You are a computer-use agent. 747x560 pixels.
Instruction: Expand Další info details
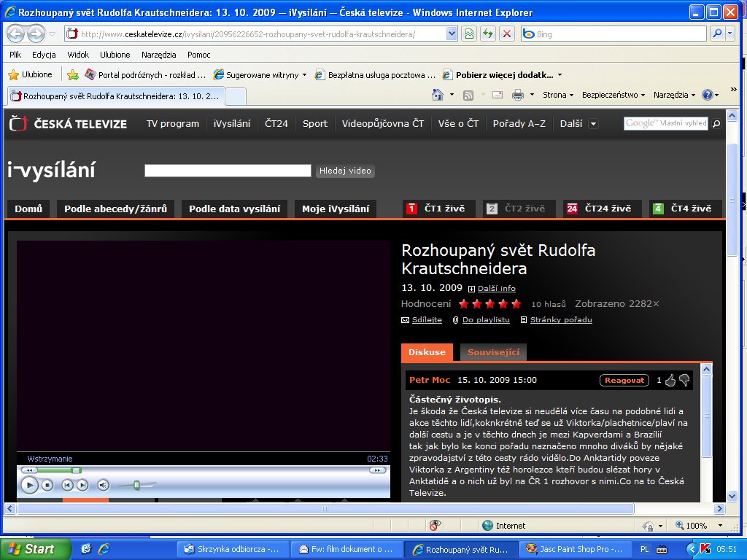pos(496,288)
